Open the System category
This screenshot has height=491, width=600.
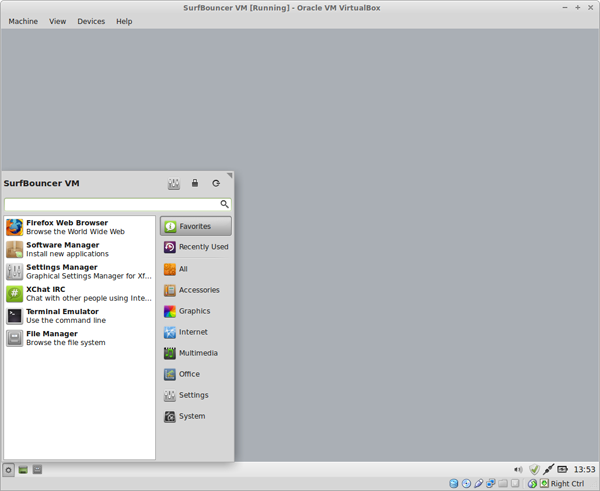pyautogui.click(x=196, y=416)
